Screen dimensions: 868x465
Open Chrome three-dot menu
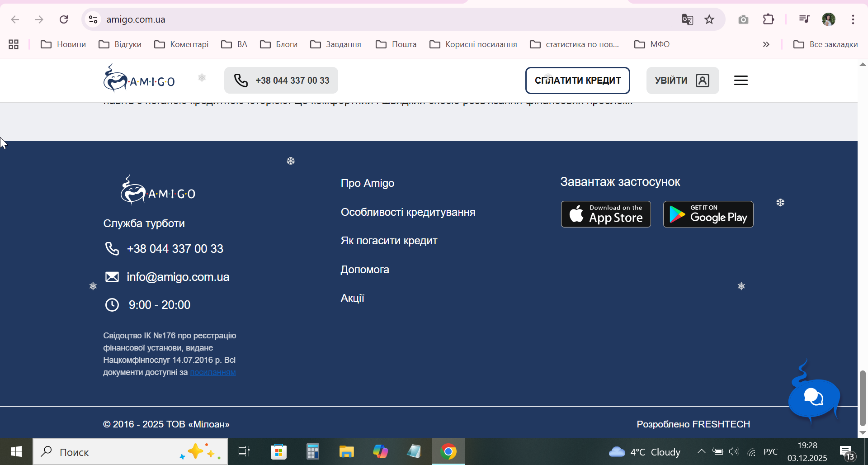853,19
